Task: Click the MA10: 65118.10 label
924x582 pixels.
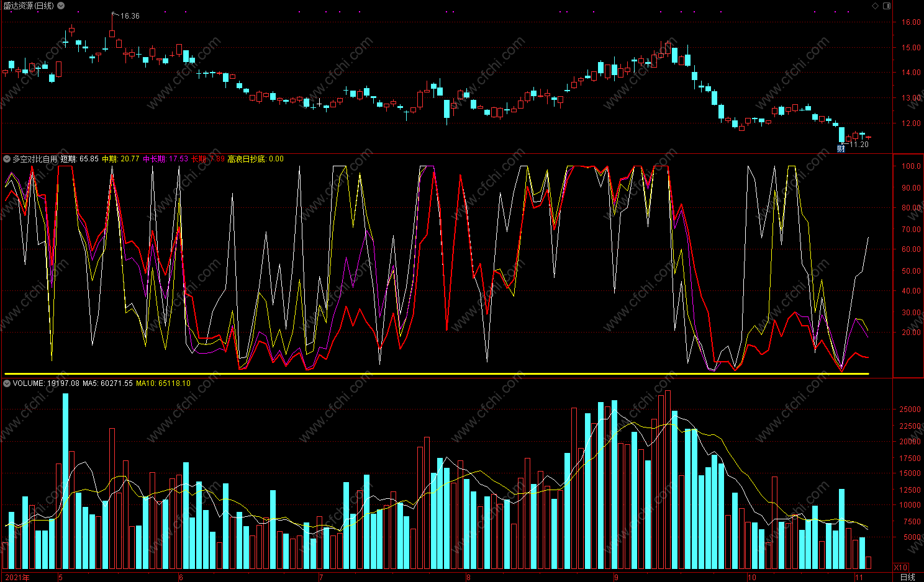Action: (163, 383)
